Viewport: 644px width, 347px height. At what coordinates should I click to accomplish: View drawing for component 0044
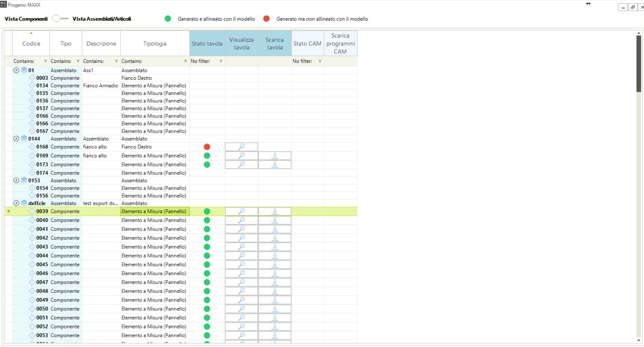click(x=241, y=256)
